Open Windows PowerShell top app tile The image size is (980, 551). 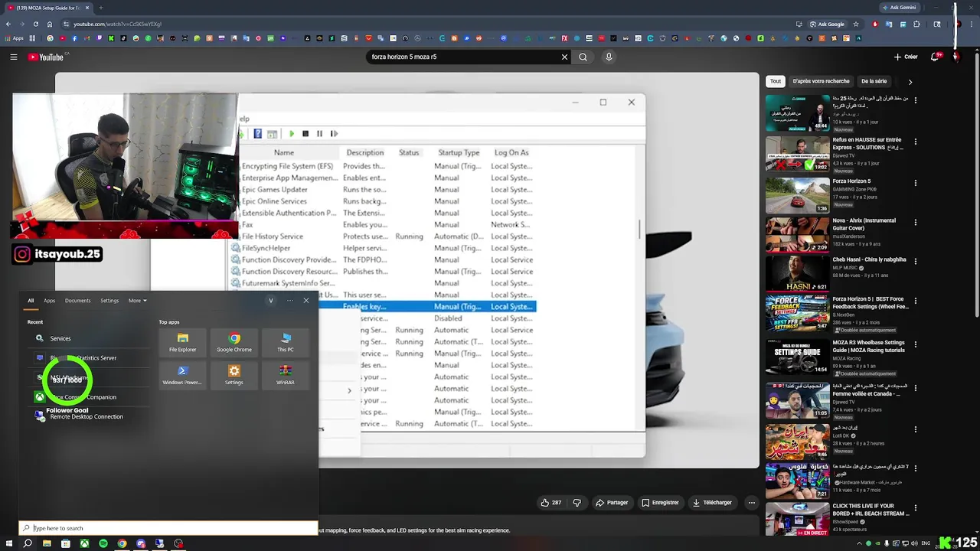coord(183,375)
